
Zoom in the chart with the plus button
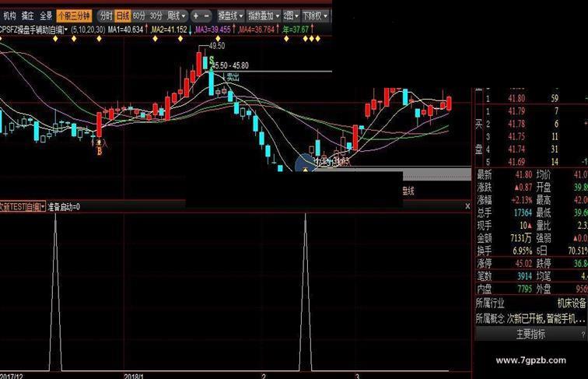[196, 16]
